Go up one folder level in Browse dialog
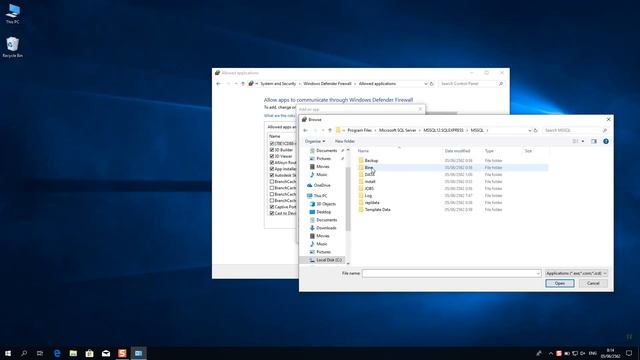640x360 pixels. point(330,130)
